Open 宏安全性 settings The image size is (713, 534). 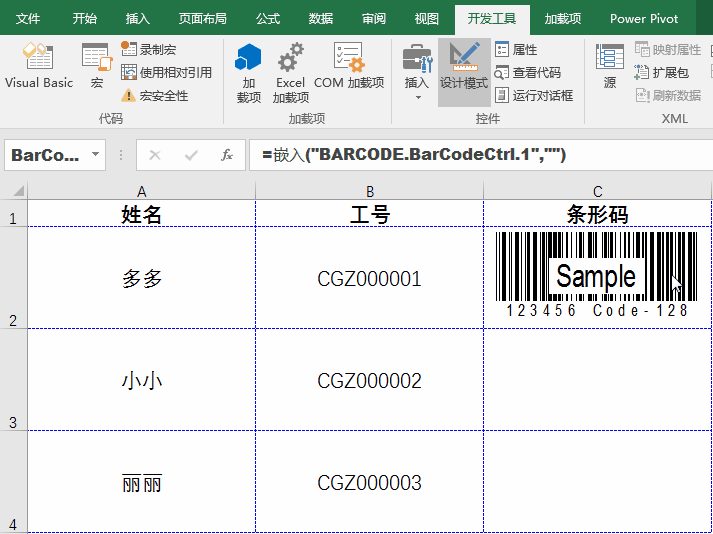coord(155,96)
